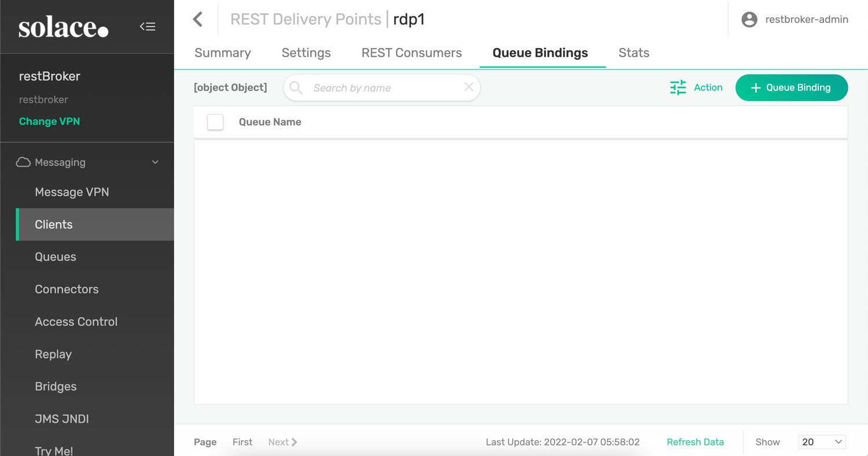The image size is (868, 456).
Task: Click the search magnifier icon
Action: [x=296, y=87]
